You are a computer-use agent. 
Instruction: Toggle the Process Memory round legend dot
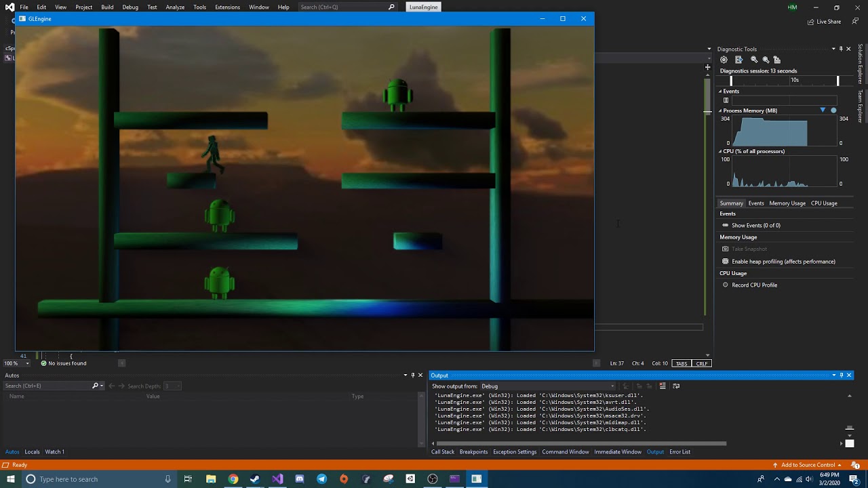(833, 110)
